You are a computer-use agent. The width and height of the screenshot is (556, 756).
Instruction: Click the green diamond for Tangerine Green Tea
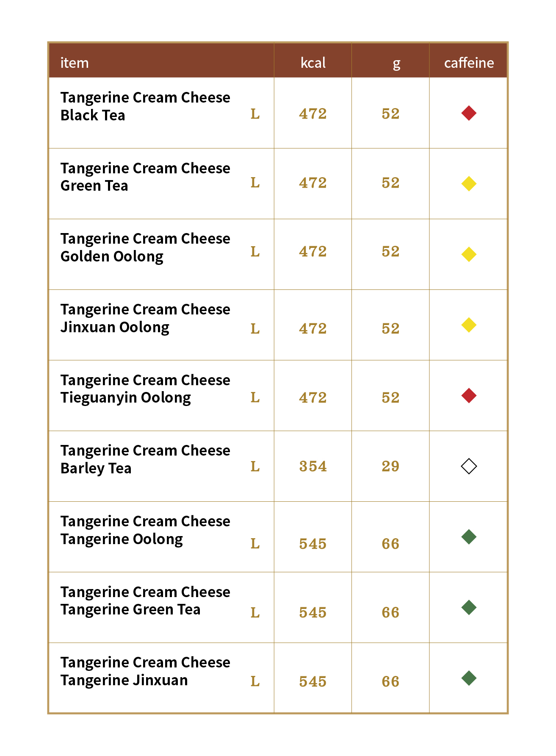coord(469,608)
